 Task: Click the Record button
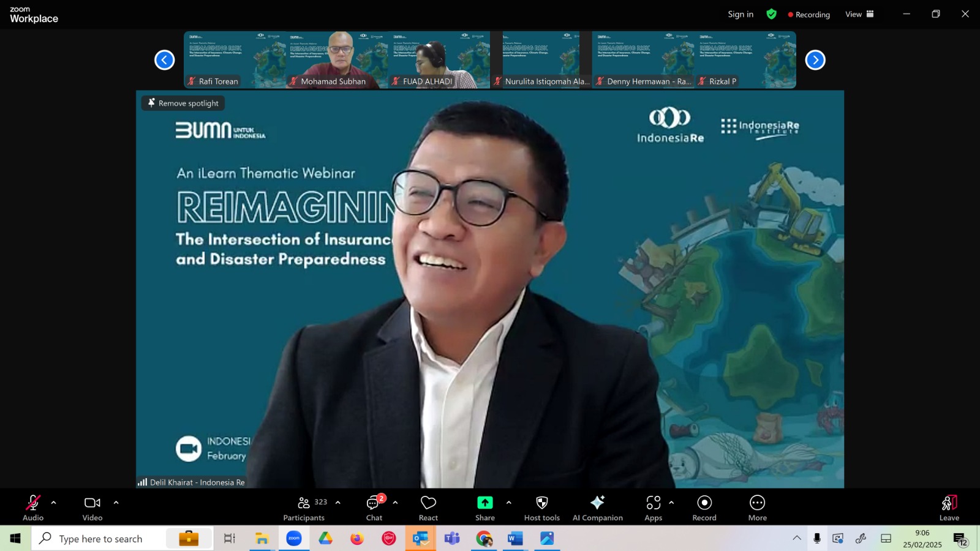(x=704, y=508)
